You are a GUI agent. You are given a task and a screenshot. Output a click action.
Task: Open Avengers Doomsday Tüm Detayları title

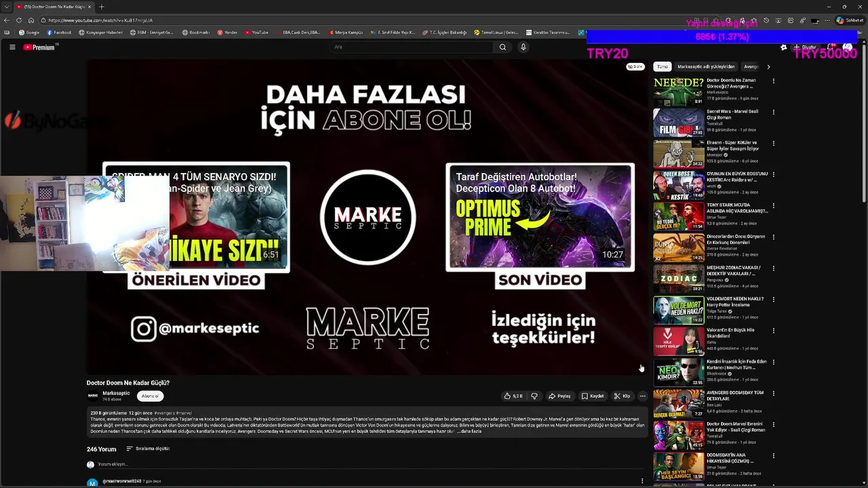tap(735, 395)
